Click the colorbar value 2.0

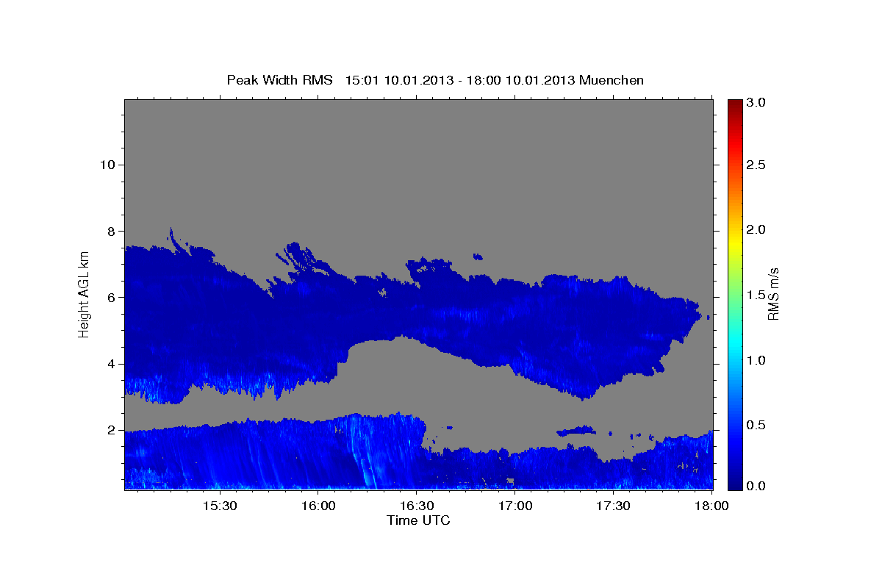[x=756, y=229]
